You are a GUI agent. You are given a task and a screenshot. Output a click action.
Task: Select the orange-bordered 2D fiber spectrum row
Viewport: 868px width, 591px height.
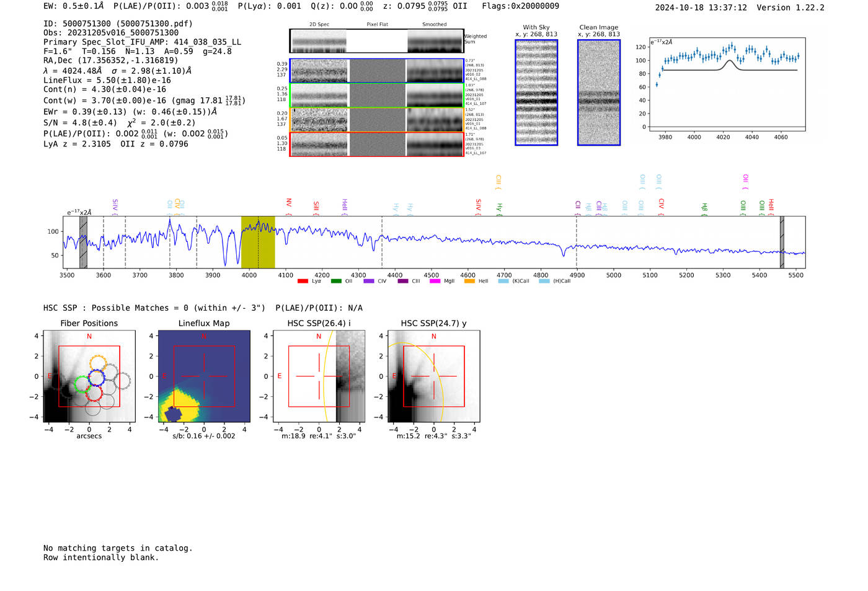(x=377, y=120)
